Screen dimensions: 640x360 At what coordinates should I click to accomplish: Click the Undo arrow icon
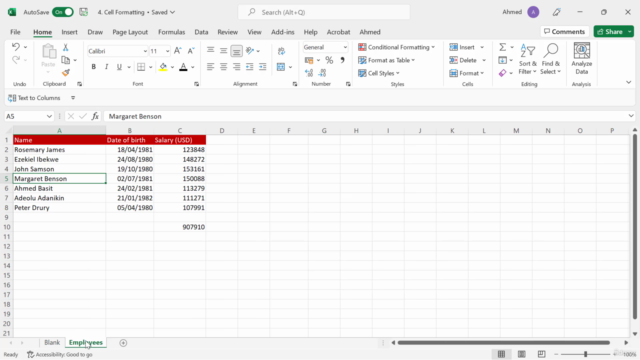(16, 47)
